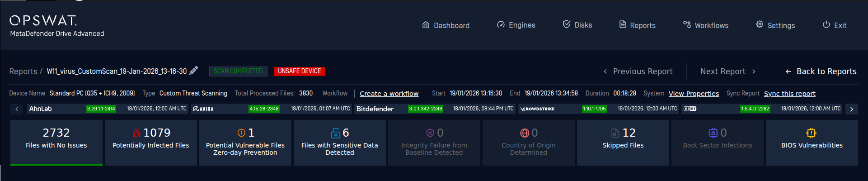This screenshot has height=181, width=868.
Task: Open the Dashboard page
Action: pos(446,25)
